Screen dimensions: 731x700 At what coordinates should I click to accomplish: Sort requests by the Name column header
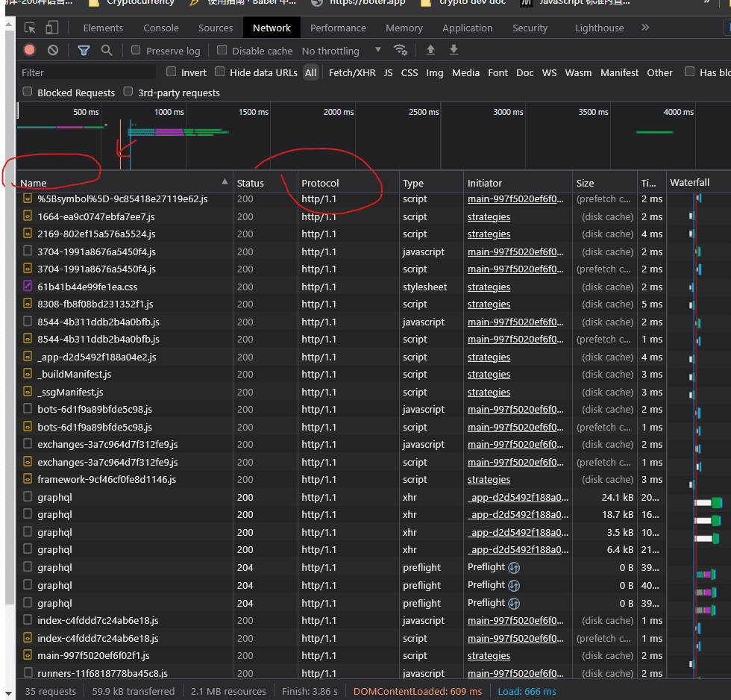click(x=34, y=183)
